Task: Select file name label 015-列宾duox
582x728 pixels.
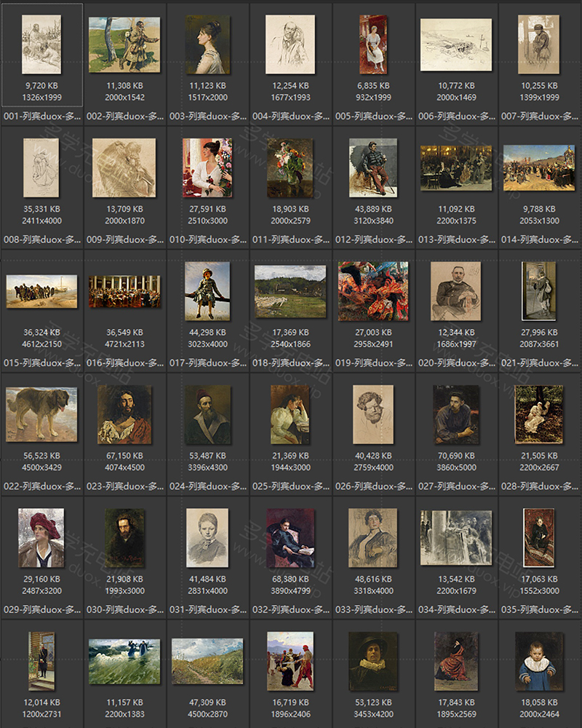Action: point(41,363)
